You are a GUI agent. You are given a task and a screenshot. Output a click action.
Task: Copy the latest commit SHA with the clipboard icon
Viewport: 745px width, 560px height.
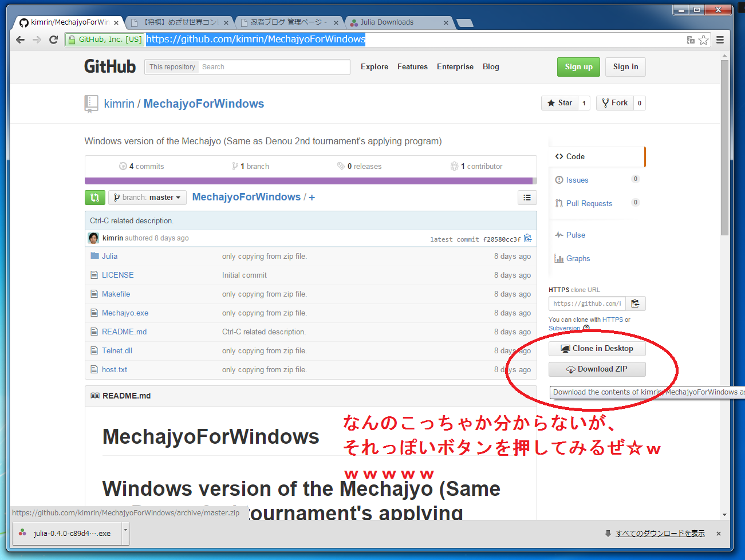tap(527, 238)
